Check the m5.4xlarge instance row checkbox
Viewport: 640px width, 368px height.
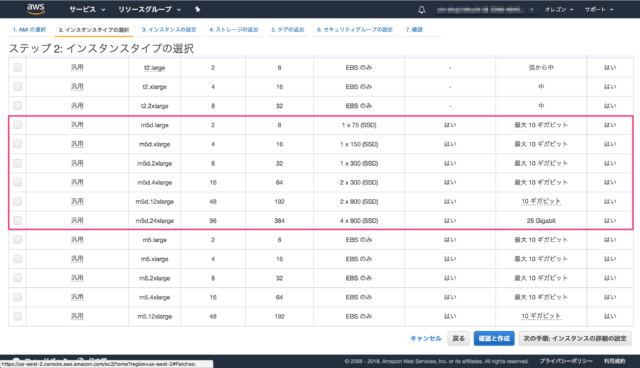click(x=18, y=297)
